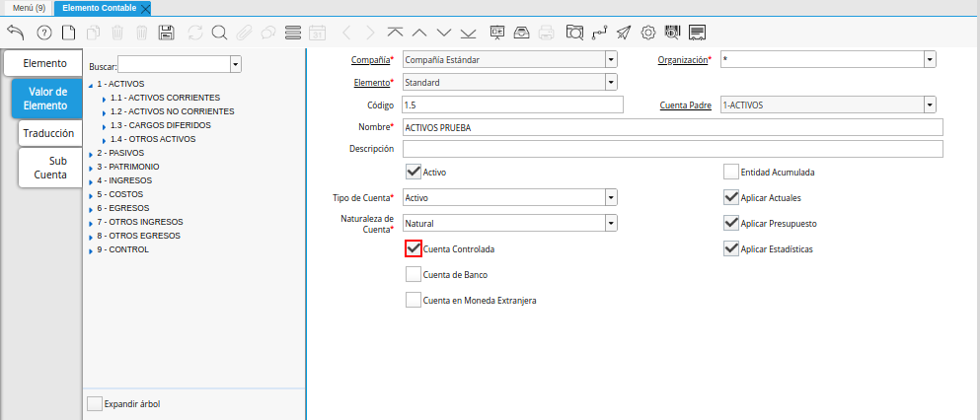Image resolution: width=980 pixels, height=420 pixels.
Task: Switch to the Traducción tab
Action: tap(48, 132)
